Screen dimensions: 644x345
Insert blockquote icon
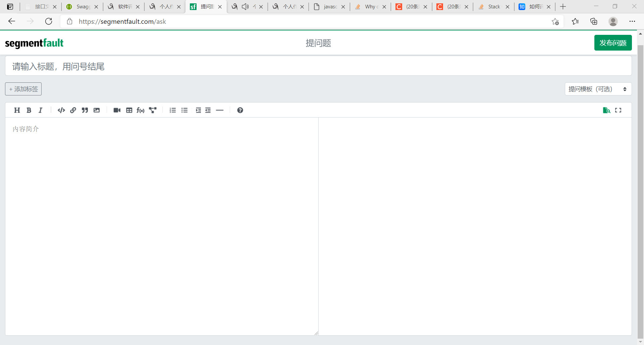pos(85,110)
